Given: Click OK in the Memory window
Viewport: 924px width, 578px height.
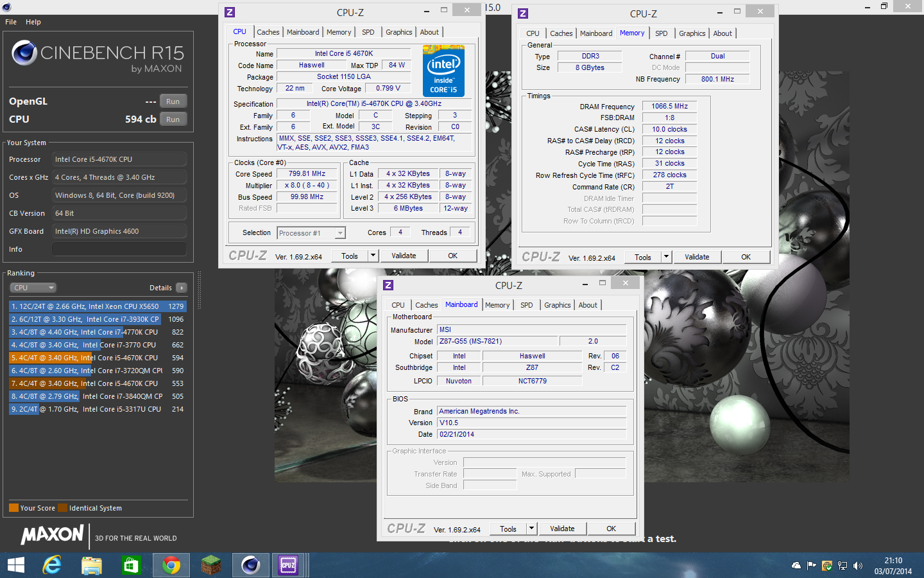Looking at the screenshot, I should coord(746,257).
